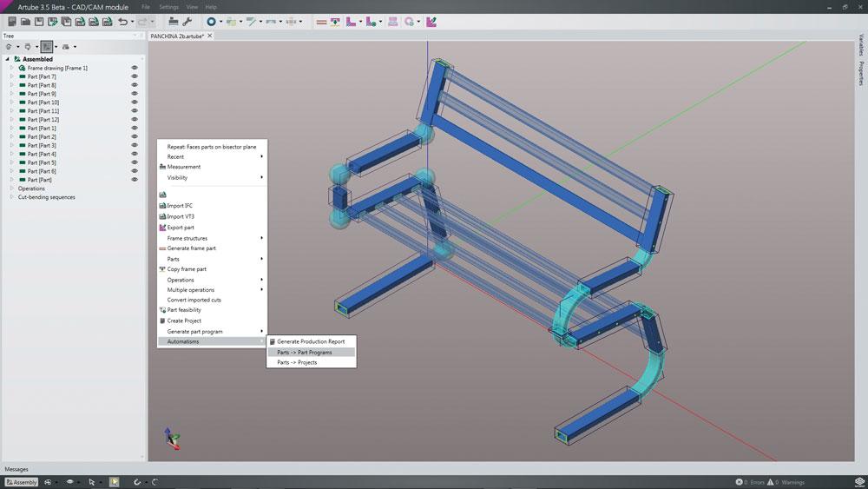
Task: Click the Messages panel header
Action: coord(16,469)
